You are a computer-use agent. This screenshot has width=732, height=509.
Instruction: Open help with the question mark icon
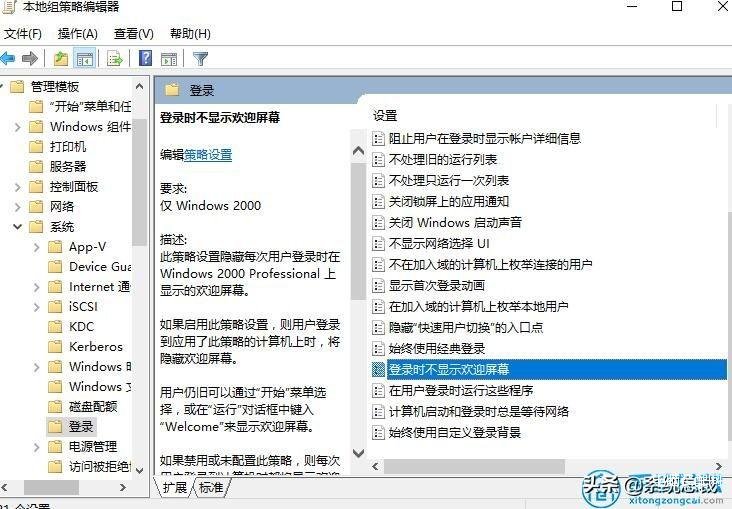coord(146,58)
